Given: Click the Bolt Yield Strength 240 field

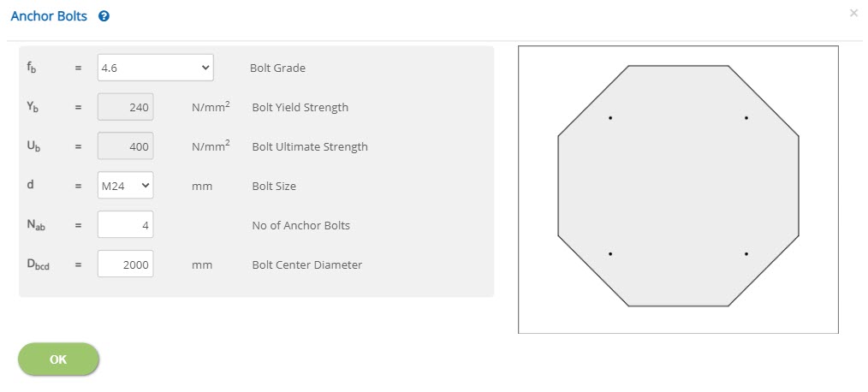Looking at the screenshot, I should (126, 107).
